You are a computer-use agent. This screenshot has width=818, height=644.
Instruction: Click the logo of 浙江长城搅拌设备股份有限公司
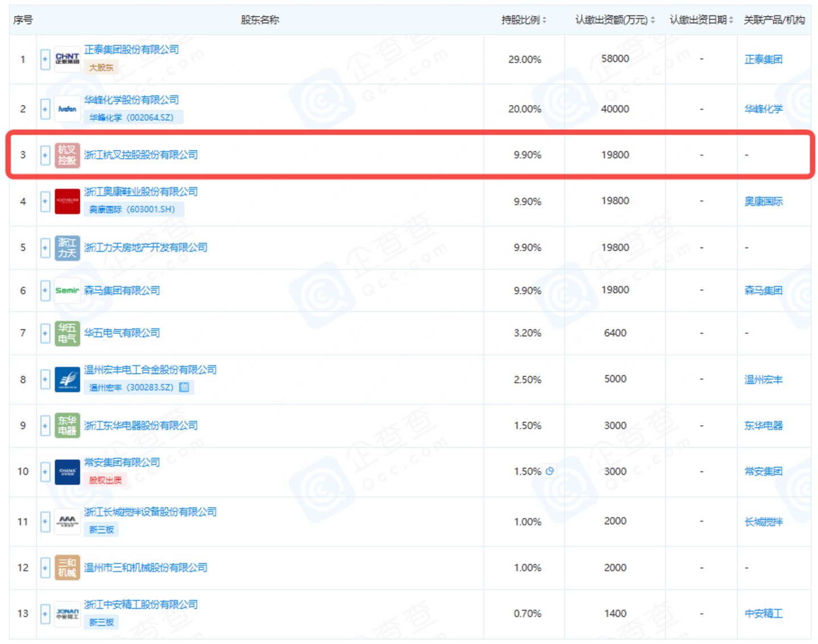click(67, 521)
